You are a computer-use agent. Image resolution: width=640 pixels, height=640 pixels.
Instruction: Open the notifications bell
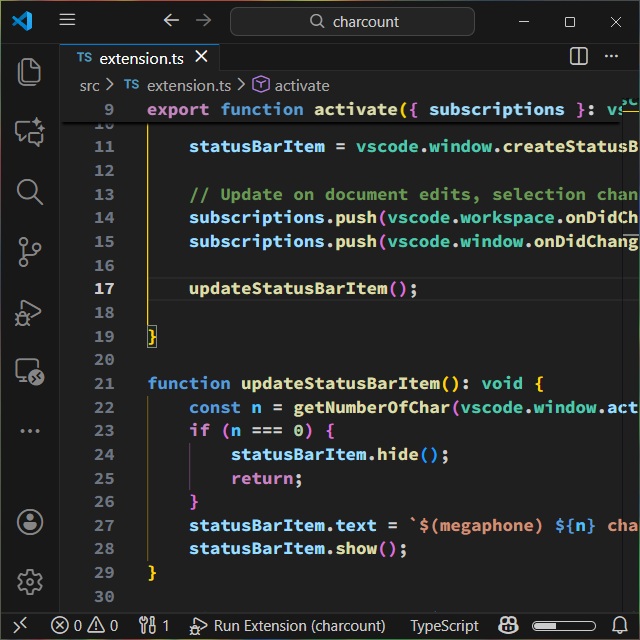619,626
